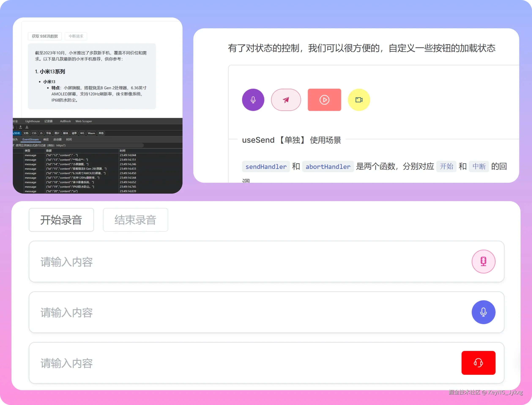Click the 获取 SSE流数据 button
Image resolution: width=532 pixels, height=405 pixels.
44,36
